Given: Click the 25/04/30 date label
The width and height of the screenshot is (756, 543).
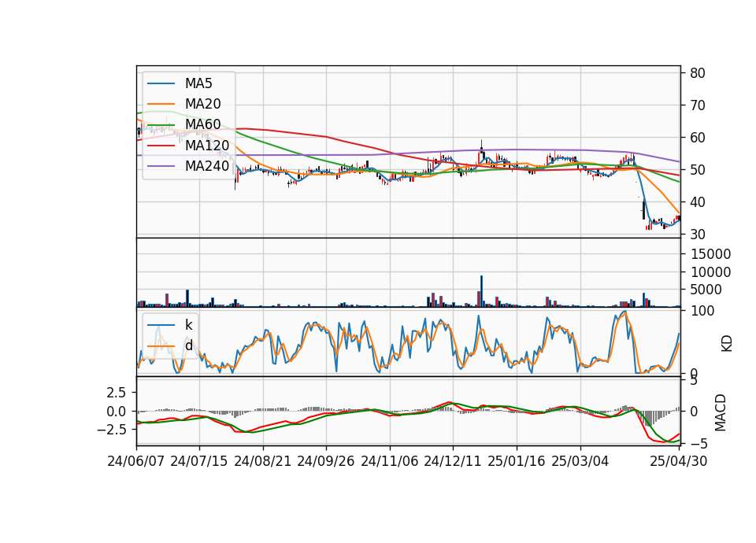Looking at the screenshot, I should click(678, 461).
